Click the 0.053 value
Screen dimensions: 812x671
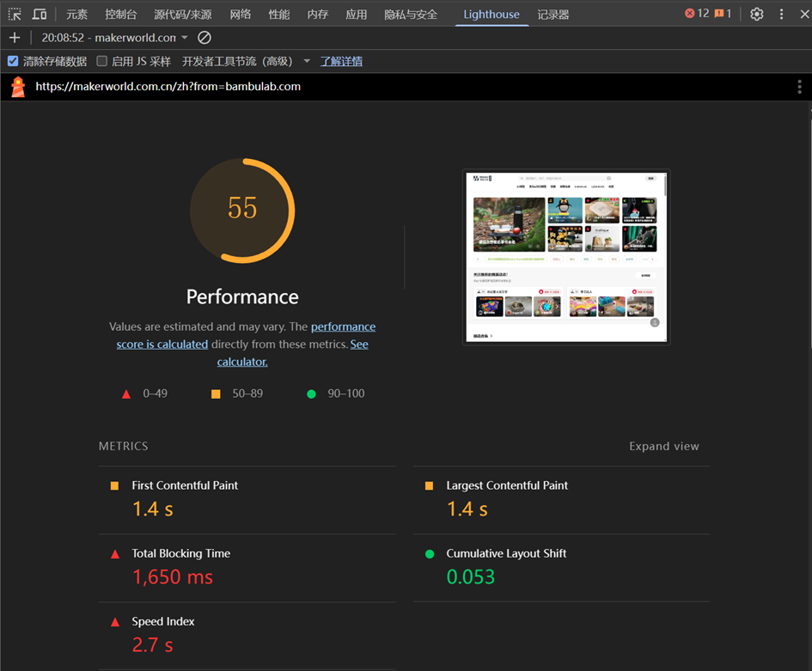tap(471, 576)
